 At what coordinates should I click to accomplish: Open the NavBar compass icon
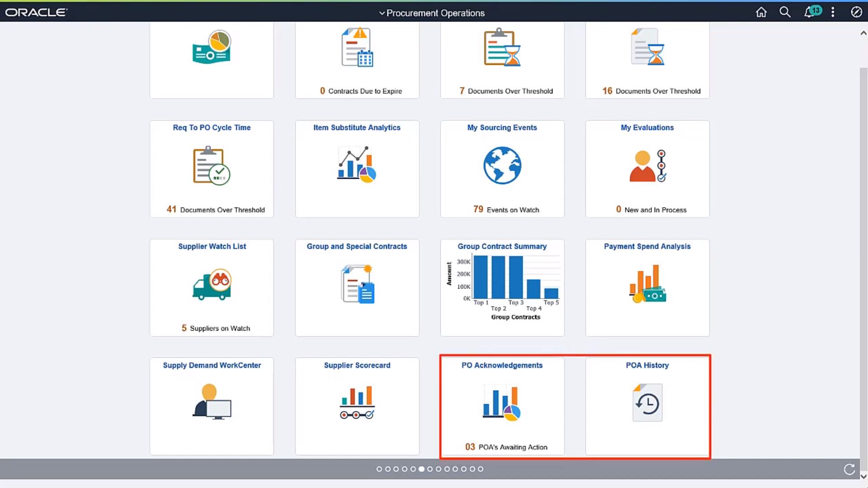857,12
